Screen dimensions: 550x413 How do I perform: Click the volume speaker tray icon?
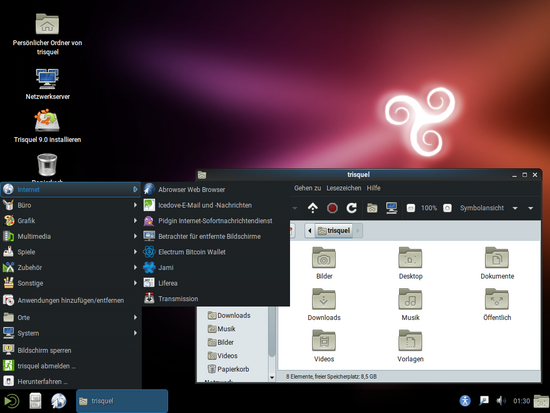(501, 401)
